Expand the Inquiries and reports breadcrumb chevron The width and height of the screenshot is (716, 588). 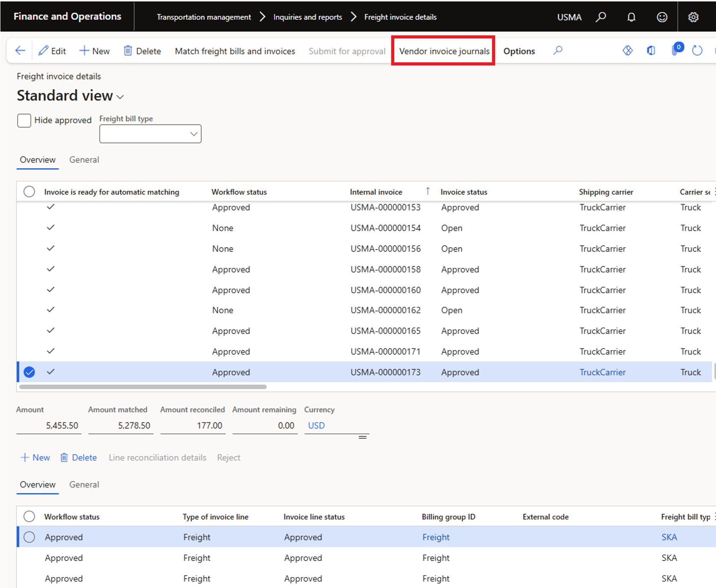point(353,17)
